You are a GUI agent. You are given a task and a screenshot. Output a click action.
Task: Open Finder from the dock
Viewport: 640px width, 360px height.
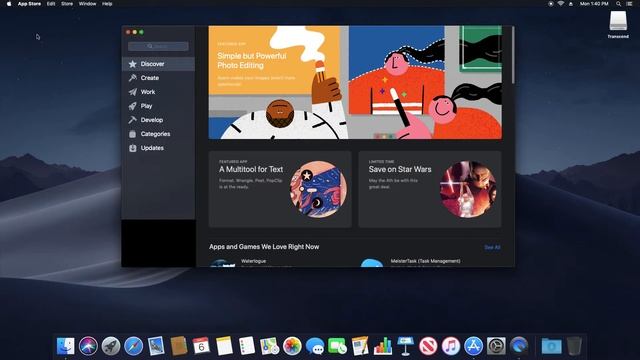click(66, 346)
